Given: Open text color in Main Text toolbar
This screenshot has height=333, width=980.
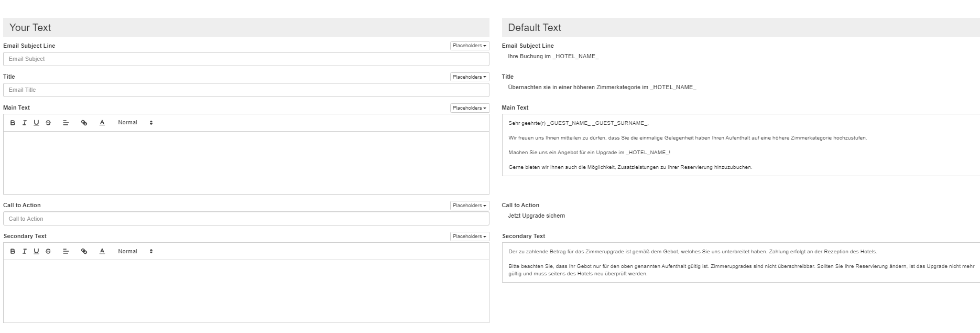Looking at the screenshot, I should point(102,123).
